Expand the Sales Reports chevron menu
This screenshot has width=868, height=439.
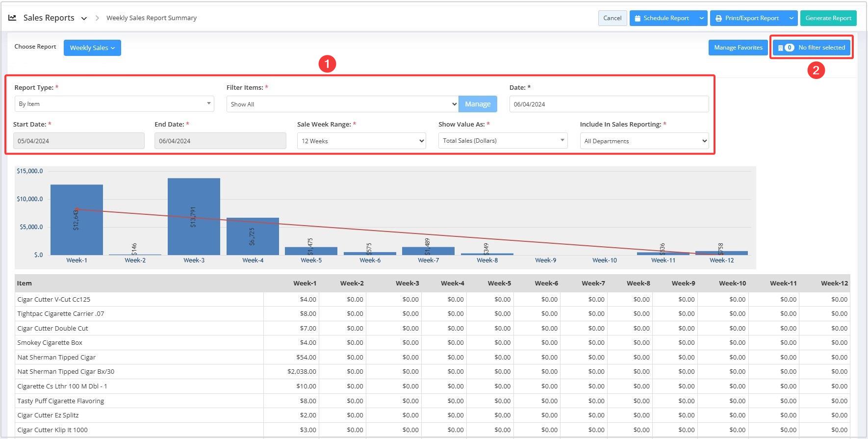coord(84,18)
